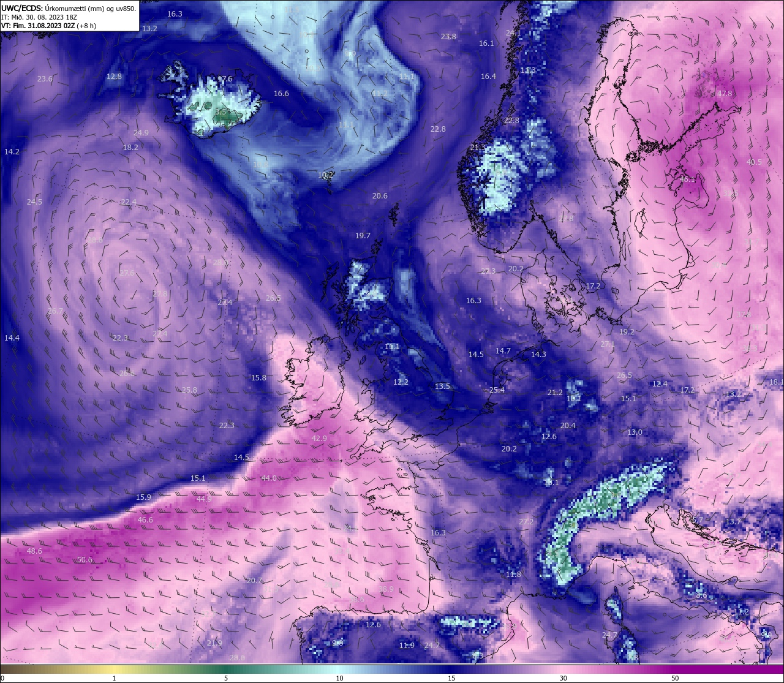Image resolution: width=784 pixels, height=683 pixels.
Task: Select the 46.6 map value
Action: pos(145,520)
